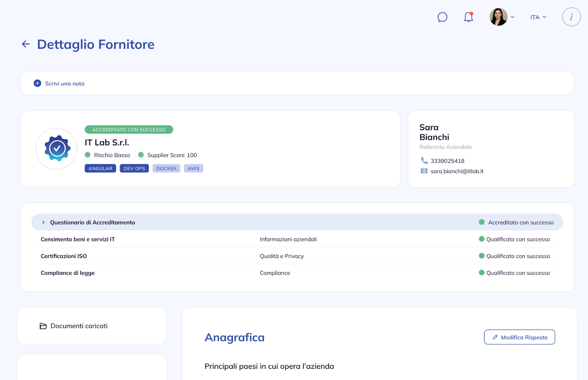Click the phone icon for Sara Bianchi
This screenshot has height=380, width=588.
[424, 161]
